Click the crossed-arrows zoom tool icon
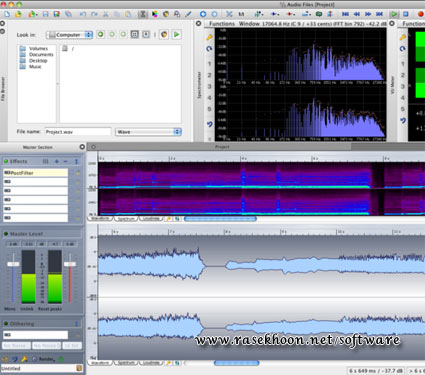 coord(229,14)
